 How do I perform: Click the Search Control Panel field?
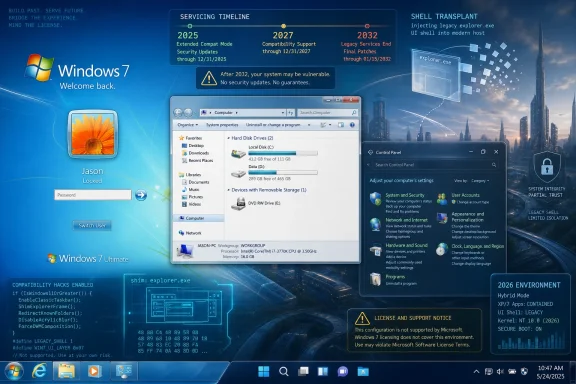(x=436, y=165)
